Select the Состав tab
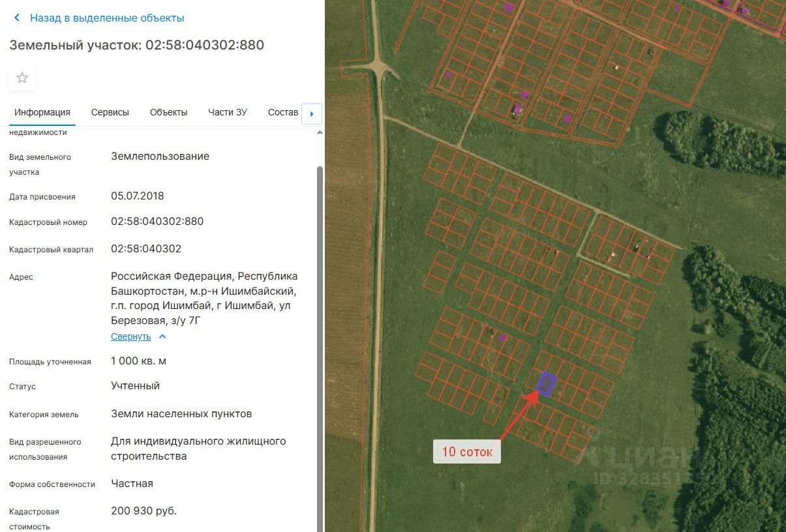The image size is (786, 532). [282, 112]
